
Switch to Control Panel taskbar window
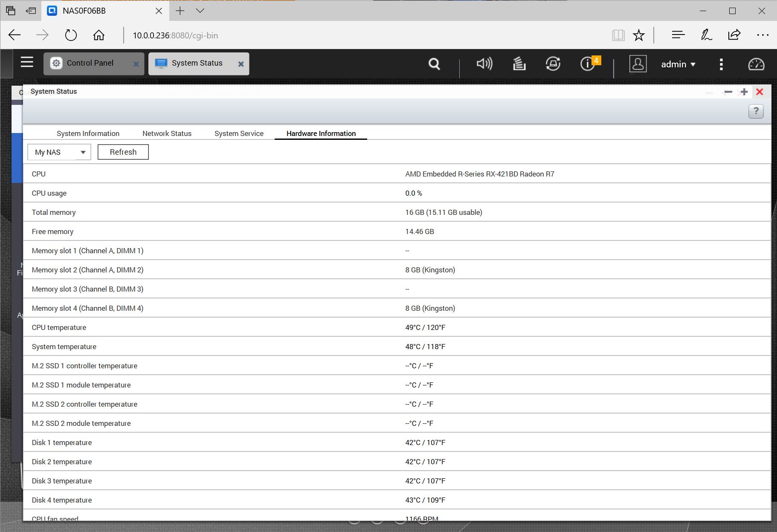(94, 64)
